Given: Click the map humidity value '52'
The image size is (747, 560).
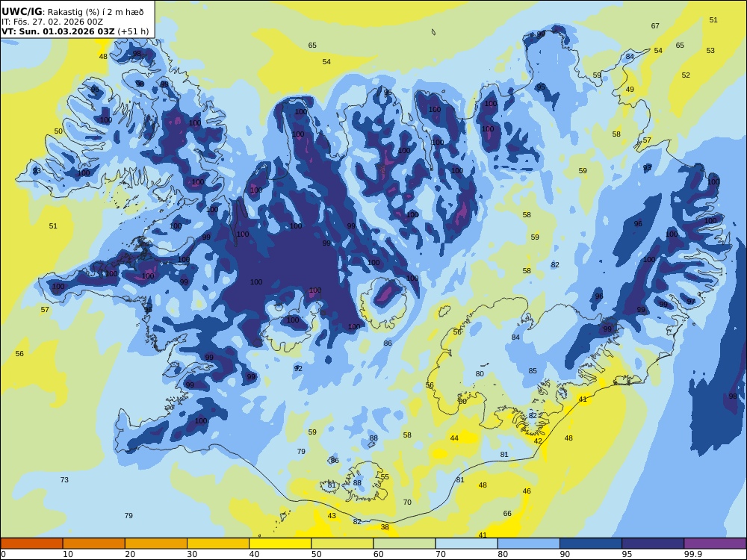Looking at the screenshot, I should 686,75.
